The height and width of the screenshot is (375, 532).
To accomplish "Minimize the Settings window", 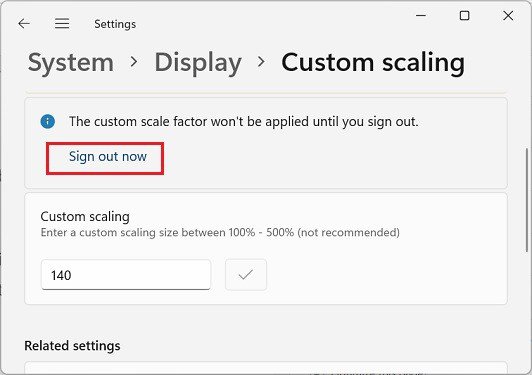I will click(x=421, y=15).
